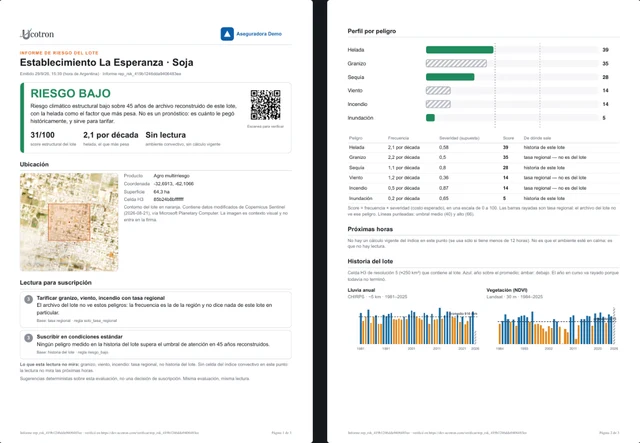Click the title 'Establecimiento La Esperanza · Soja'
640x443 pixels.
(x=107, y=62)
